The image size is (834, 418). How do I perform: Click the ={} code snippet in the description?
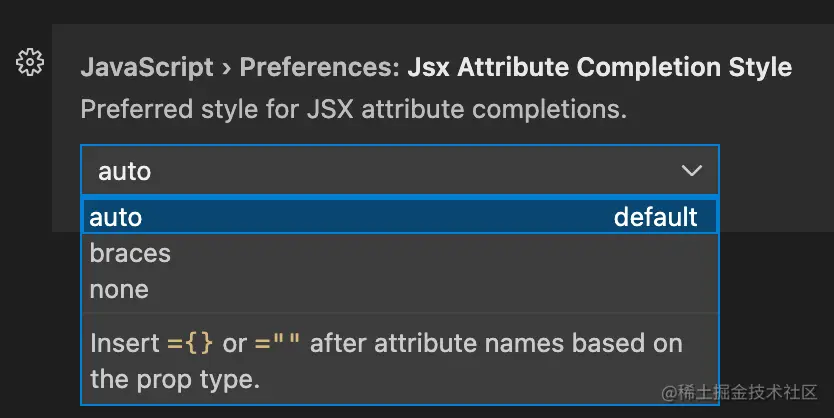tap(190, 343)
